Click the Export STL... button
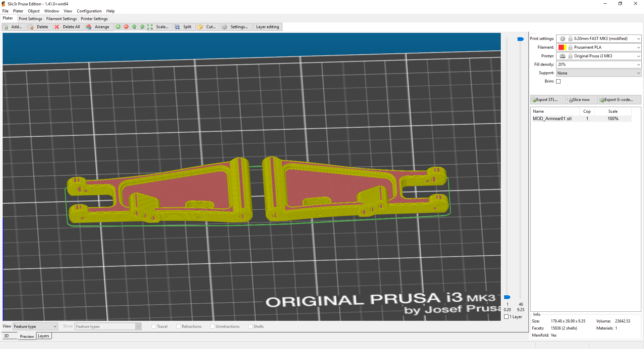 point(548,100)
